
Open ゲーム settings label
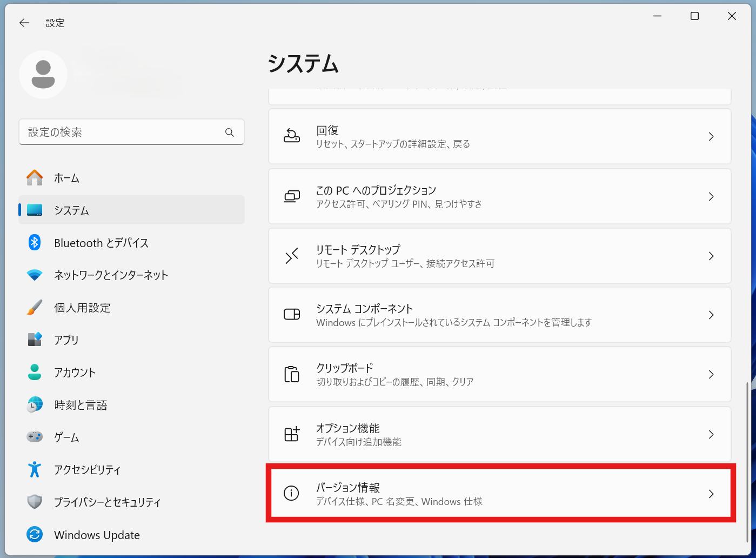click(66, 437)
